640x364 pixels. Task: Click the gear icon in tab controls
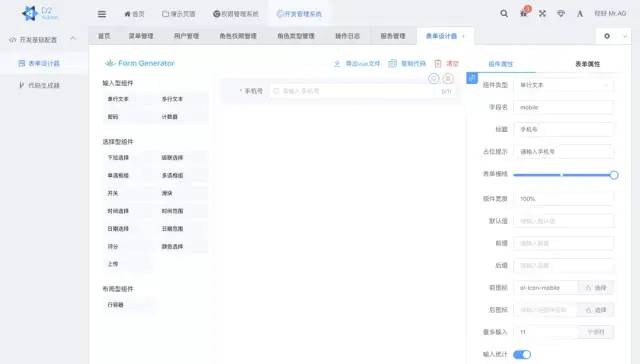click(607, 36)
